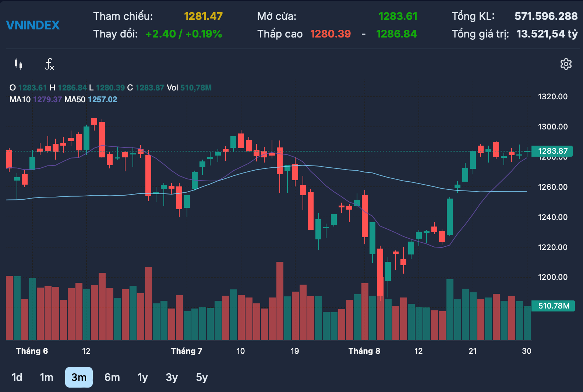Click the 510.78M volume axis label
This screenshot has width=583, height=392.
click(x=553, y=306)
